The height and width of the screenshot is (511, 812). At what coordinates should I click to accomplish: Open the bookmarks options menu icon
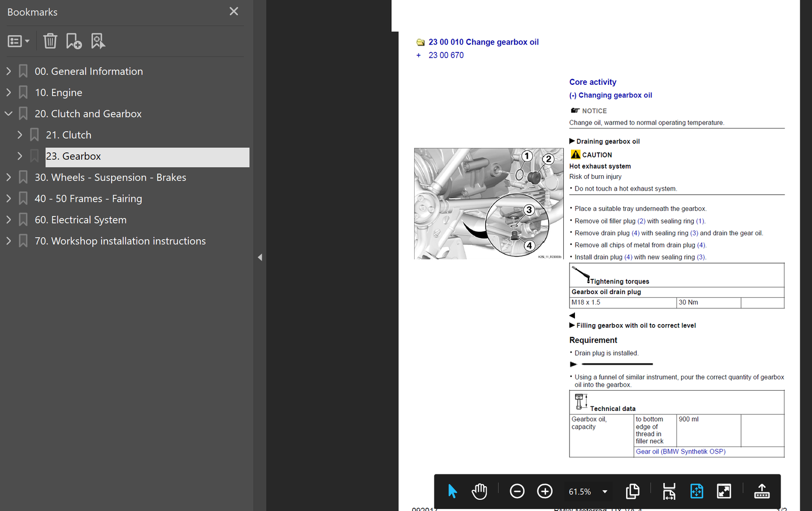click(x=18, y=41)
